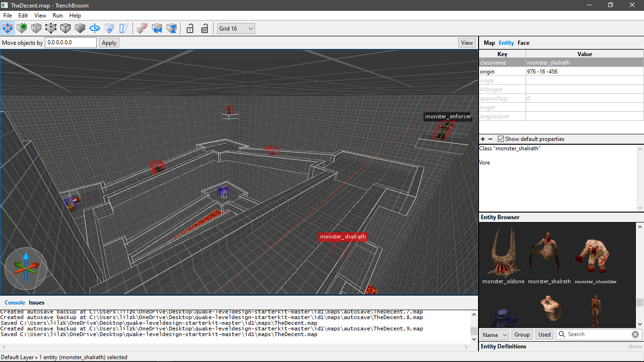The image size is (644, 362).
Task: Select the killtarget property row
Action: point(561,90)
